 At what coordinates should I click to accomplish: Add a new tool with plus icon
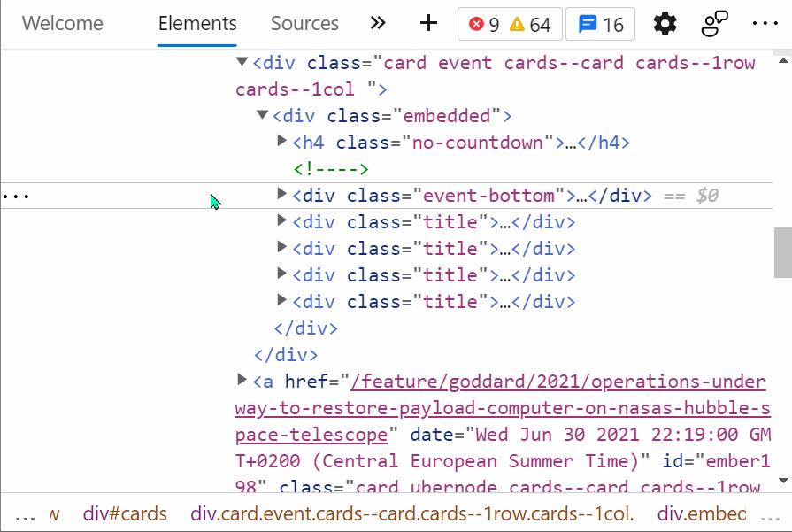coord(428,23)
